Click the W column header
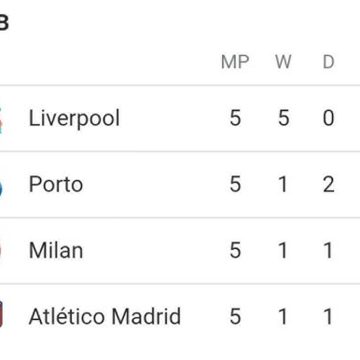The width and height of the screenshot is (360, 360). [283, 62]
